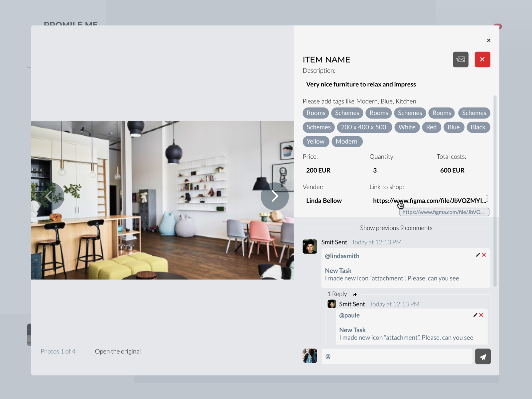Click the forward arrow beside 1 Reply
Viewport: 532px width, 399px height.
coord(355,294)
